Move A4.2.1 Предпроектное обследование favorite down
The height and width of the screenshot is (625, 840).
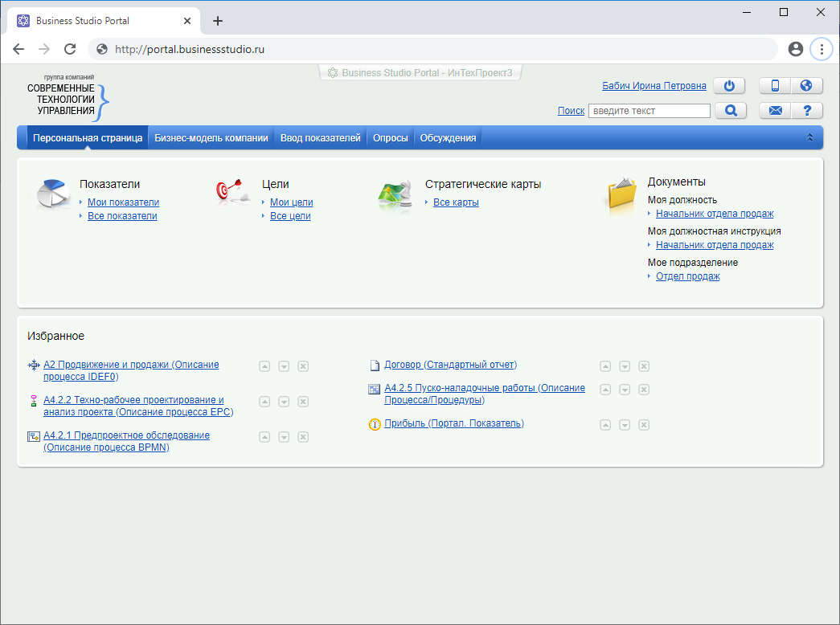pyautogui.click(x=284, y=437)
